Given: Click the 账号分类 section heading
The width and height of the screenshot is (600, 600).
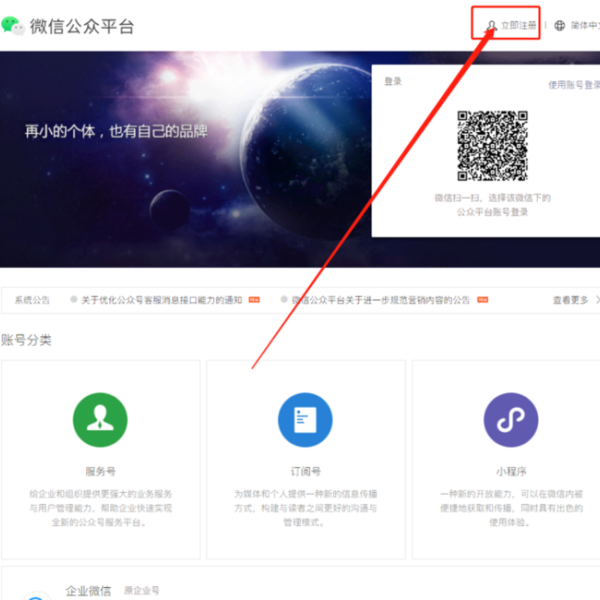Looking at the screenshot, I should [26, 340].
